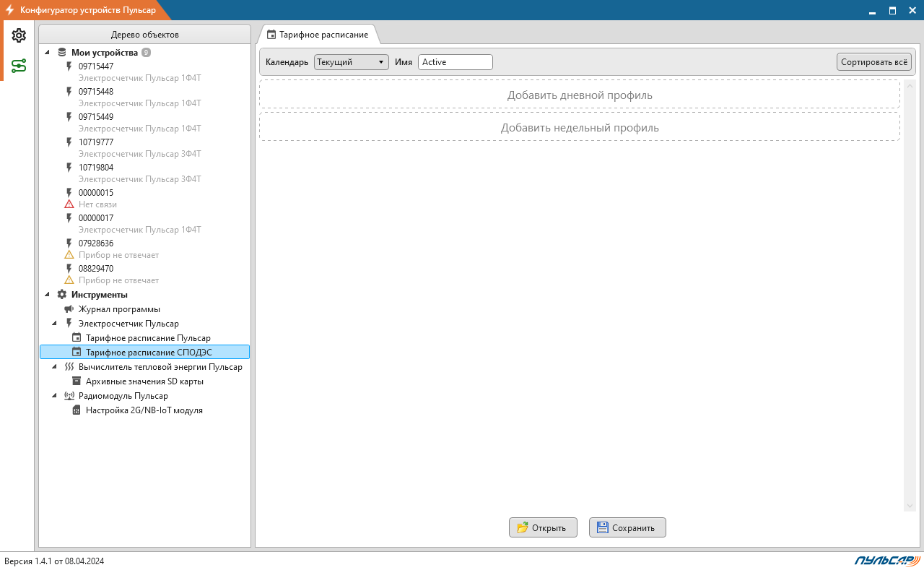Select the green object tree sidebar icon

coord(19,66)
